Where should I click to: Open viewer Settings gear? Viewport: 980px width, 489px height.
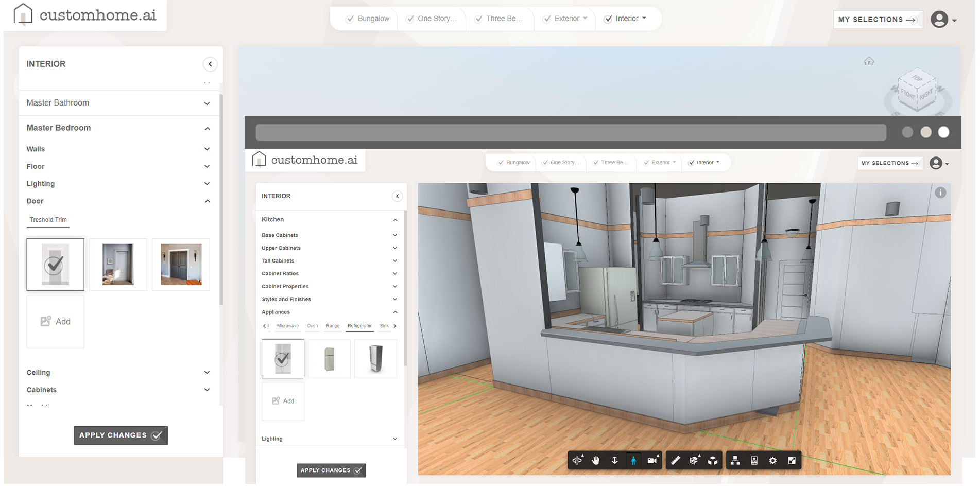773,460
